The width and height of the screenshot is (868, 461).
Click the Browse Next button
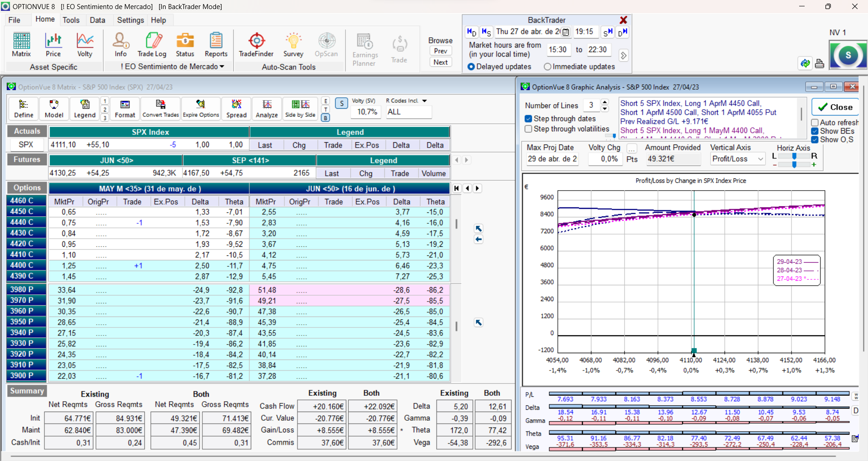pyautogui.click(x=441, y=62)
